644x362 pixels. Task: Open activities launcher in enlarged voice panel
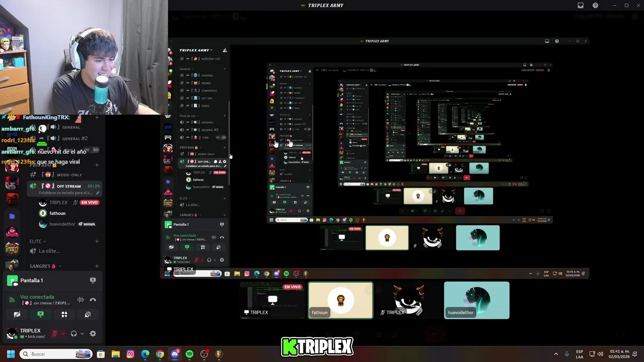point(64,314)
